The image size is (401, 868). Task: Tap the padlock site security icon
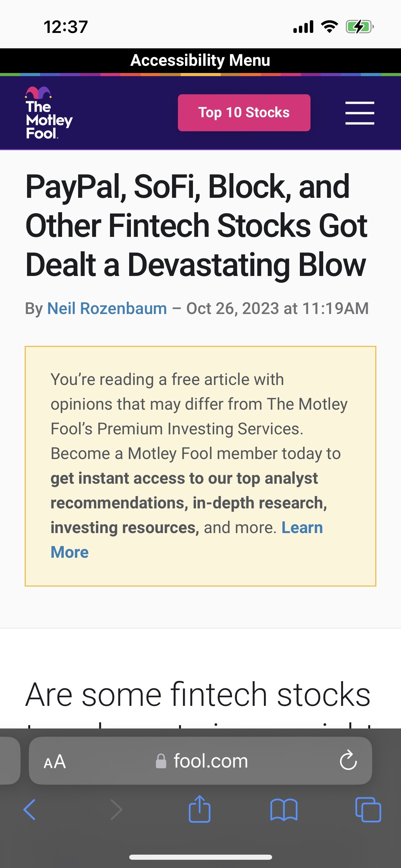161,761
